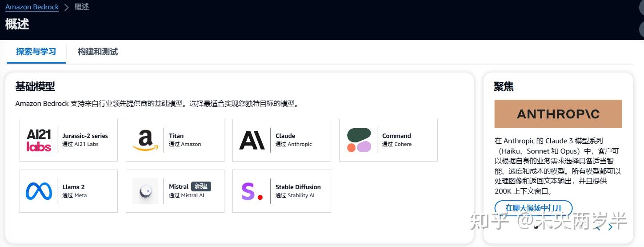This screenshot has width=644, height=247.
Task: Go to previous spotlight slide arrow
Action: tap(598, 227)
